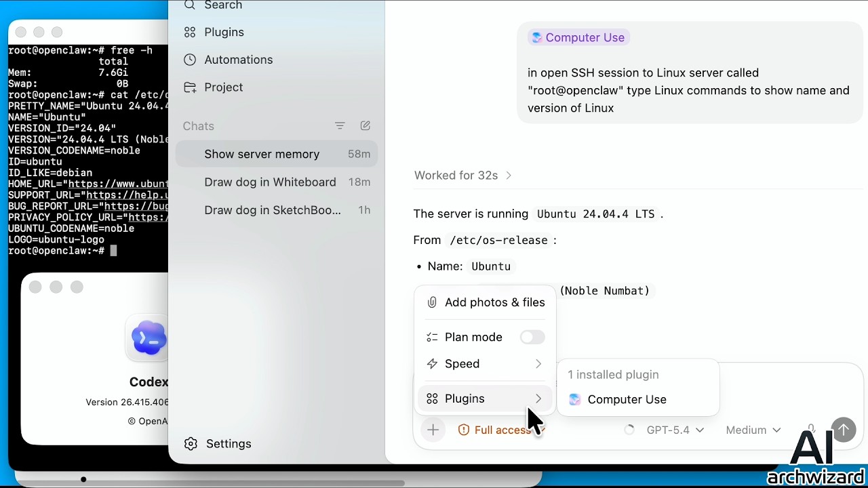This screenshot has height=488, width=868.
Task: Open the Full access permissions dropdown
Action: pyautogui.click(x=502, y=430)
